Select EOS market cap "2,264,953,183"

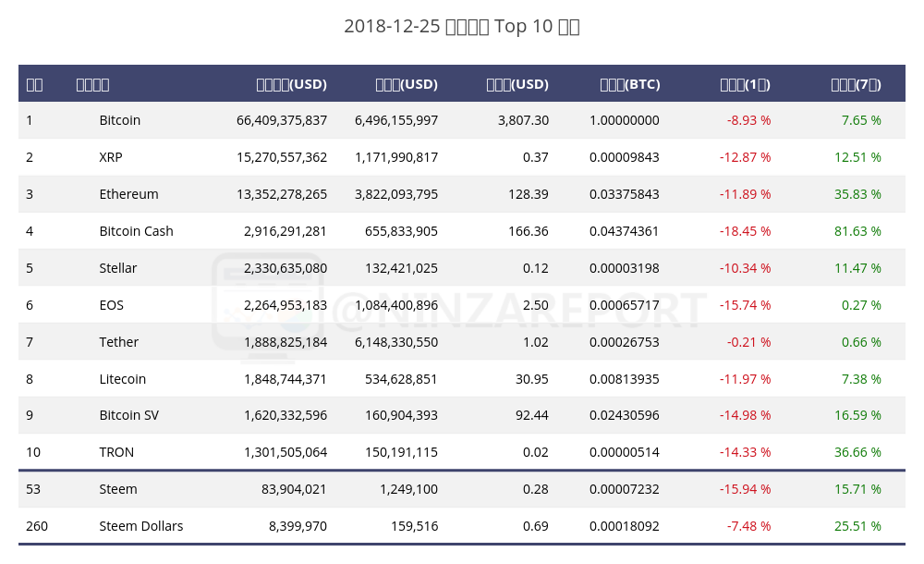coord(286,306)
